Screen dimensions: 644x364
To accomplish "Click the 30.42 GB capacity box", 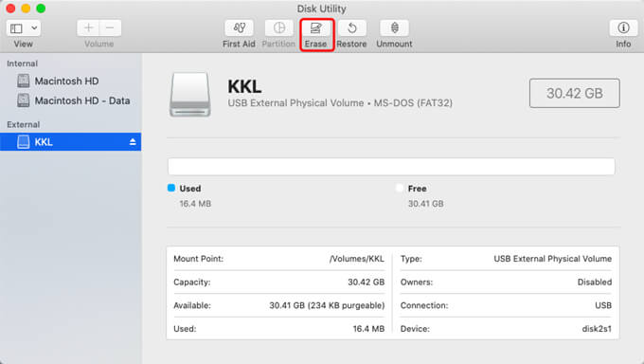I will pyautogui.click(x=575, y=93).
